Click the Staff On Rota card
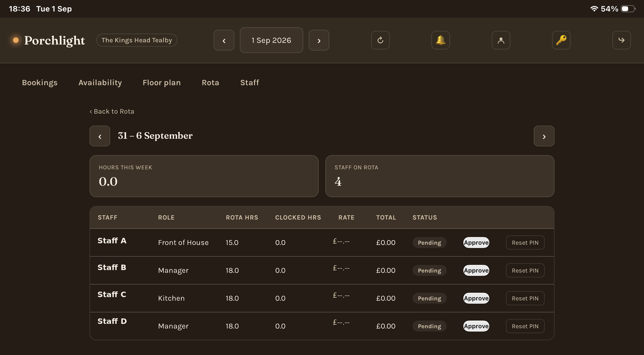 point(440,176)
